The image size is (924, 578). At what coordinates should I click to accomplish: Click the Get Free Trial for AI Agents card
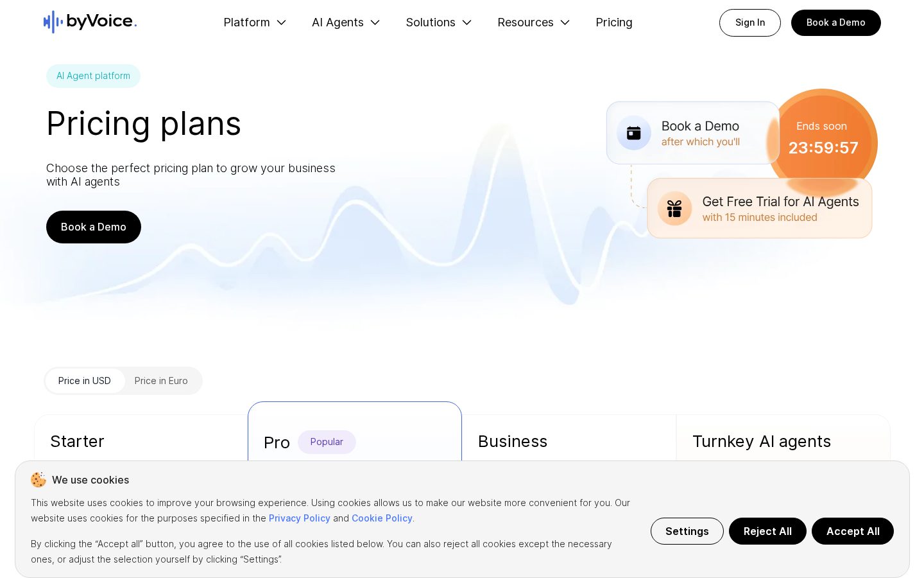pos(760,208)
